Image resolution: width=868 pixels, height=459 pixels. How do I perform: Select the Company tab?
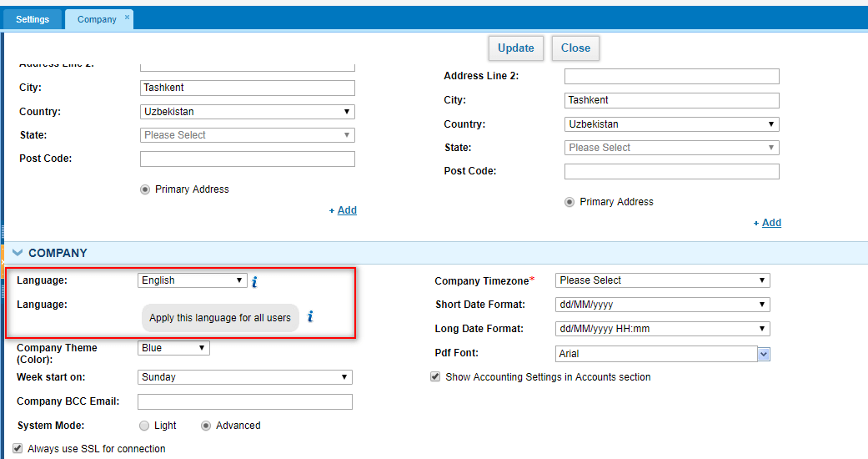(x=97, y=19)
